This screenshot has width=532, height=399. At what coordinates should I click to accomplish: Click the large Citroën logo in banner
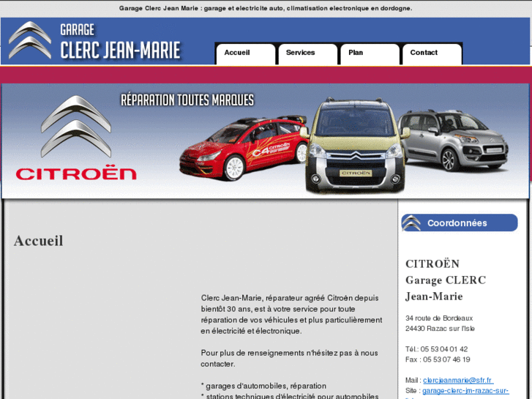tap(76, 127)
